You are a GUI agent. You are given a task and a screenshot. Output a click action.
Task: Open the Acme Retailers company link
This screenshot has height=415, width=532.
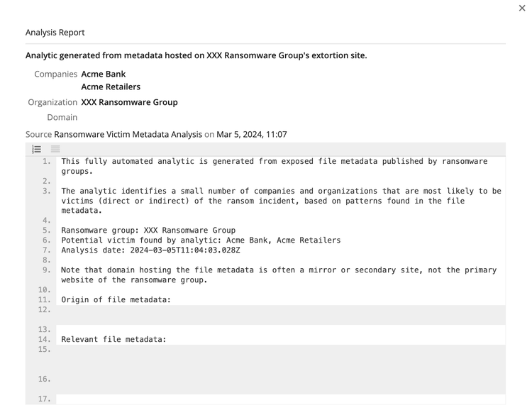(111, 87)
